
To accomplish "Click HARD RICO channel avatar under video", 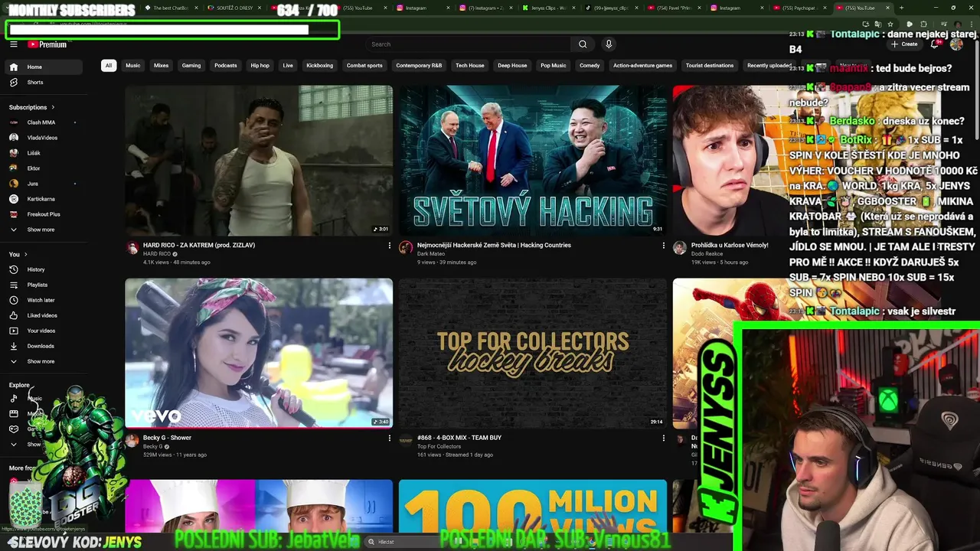I will pyautogui.click(x=132, y=248).
